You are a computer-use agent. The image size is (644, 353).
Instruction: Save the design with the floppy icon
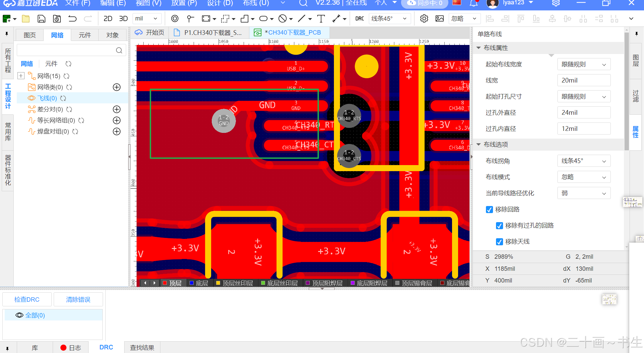pyautogui.click(x=41, y=19)
